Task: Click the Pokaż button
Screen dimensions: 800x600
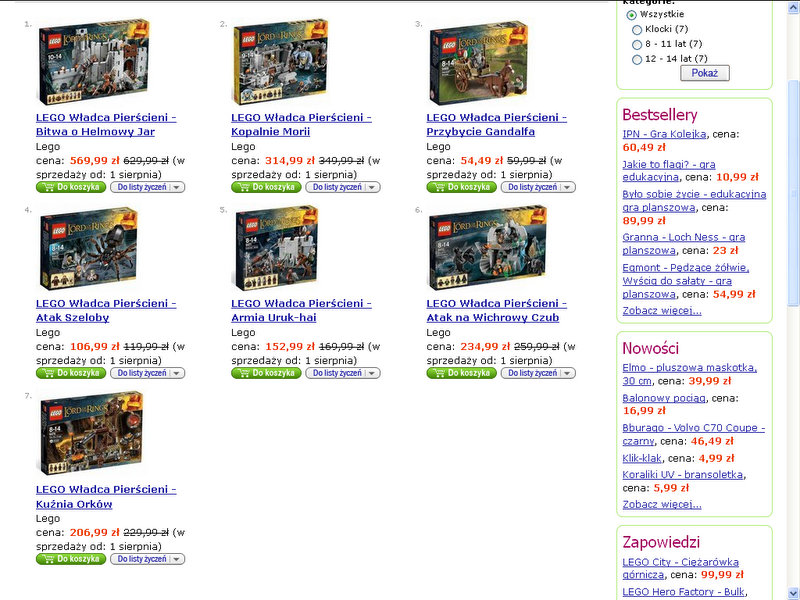Action: 705,73
